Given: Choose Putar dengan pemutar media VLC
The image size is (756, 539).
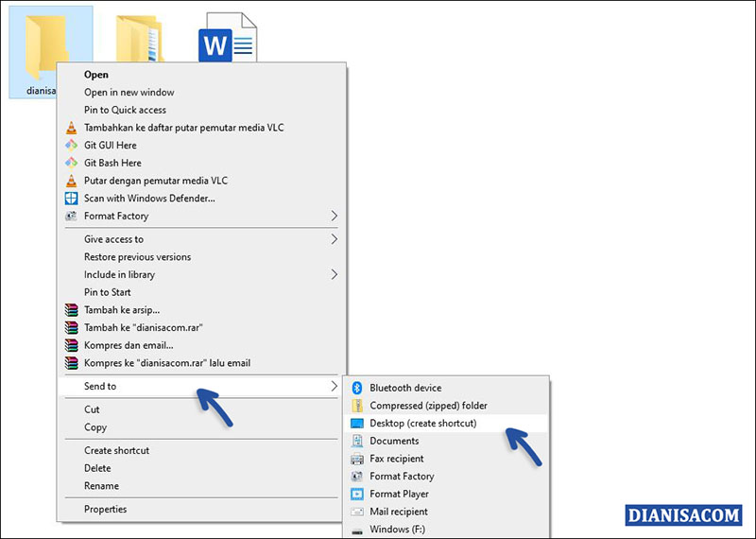Looking at the screenshot, I should coord(201,181).
